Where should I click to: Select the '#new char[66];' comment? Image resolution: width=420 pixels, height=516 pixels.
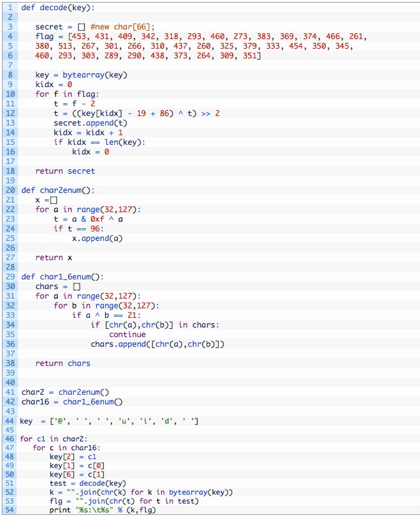122,27
